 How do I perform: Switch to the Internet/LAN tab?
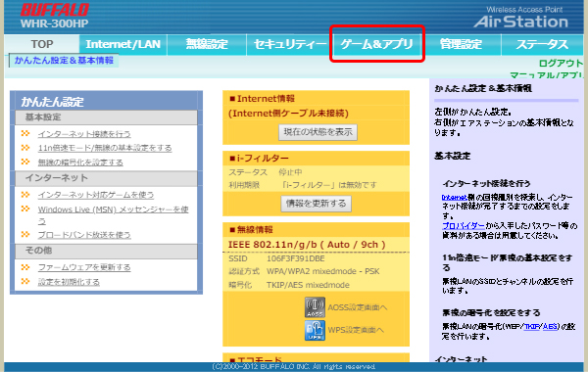coord(123,44)
